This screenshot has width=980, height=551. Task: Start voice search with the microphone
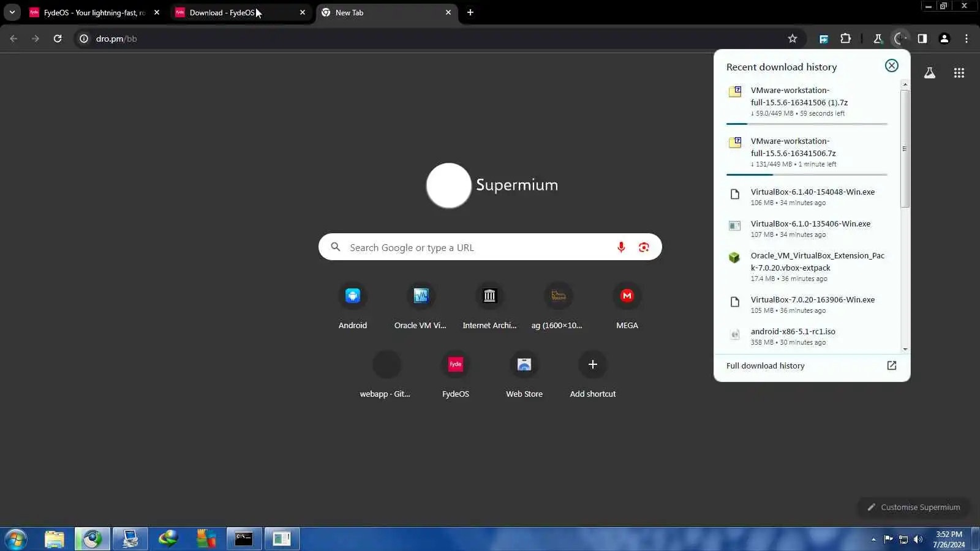[621, 247]
